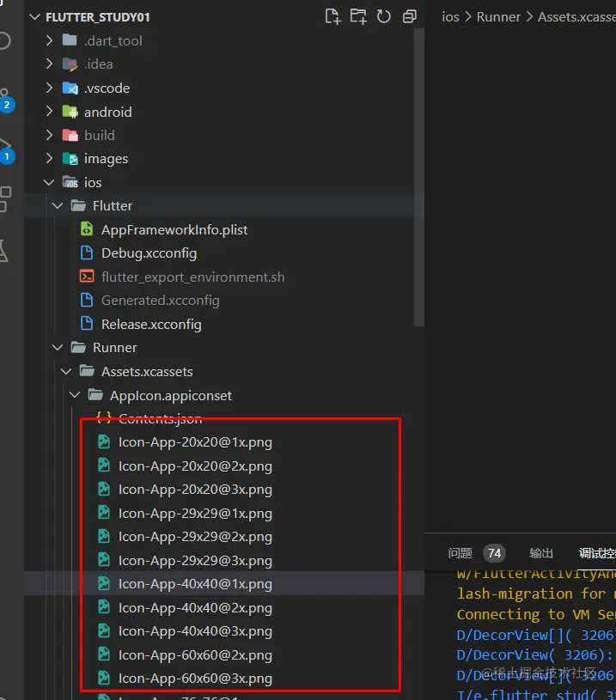Click the 74 problems count badge
Image resolution: width=616 pixels, height=700 pixels.
pyautogui.click(x=494, y=553)
